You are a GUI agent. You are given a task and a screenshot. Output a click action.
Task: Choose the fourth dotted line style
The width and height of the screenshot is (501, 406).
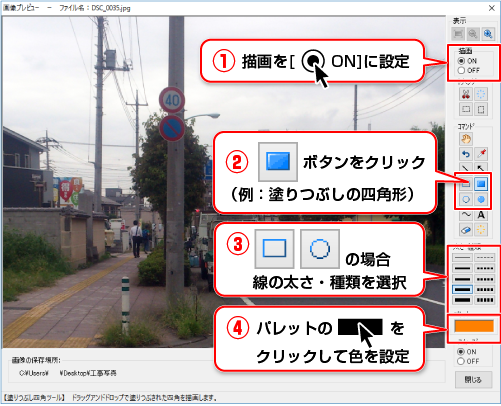pyautogui.click(x=485, y=289)
